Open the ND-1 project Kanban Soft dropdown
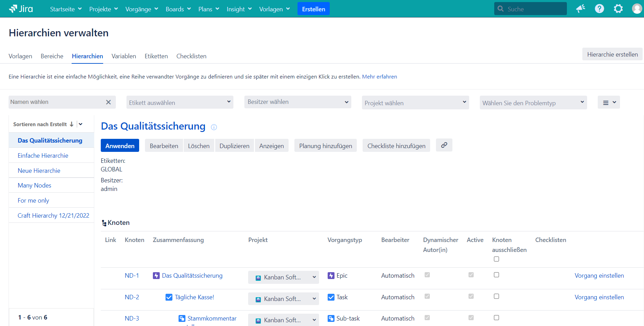 283,277
